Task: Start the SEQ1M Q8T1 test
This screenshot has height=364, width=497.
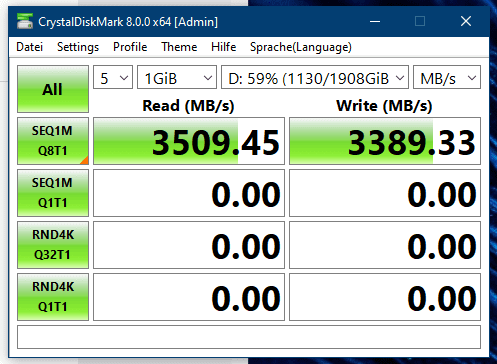Action: pos(53,141)
